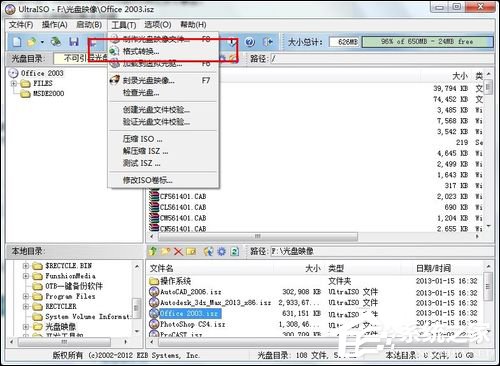The height and width of the screenshot is (366, 500).
Task: Click the refresh icon in local toolbar
Action: tap(235, 251)
